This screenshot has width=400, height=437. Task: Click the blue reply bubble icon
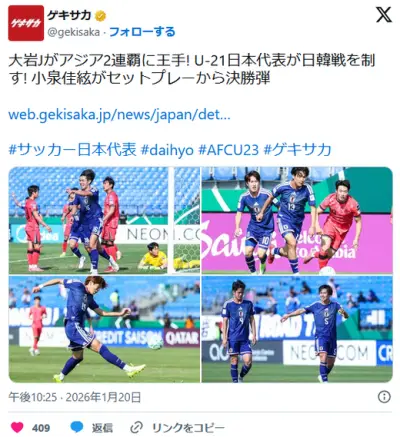pos(77,427)
